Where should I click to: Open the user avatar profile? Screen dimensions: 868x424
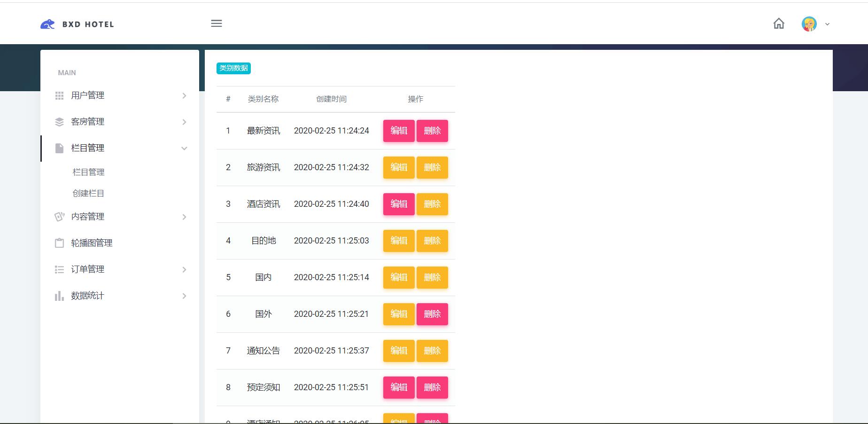(809, 24)
